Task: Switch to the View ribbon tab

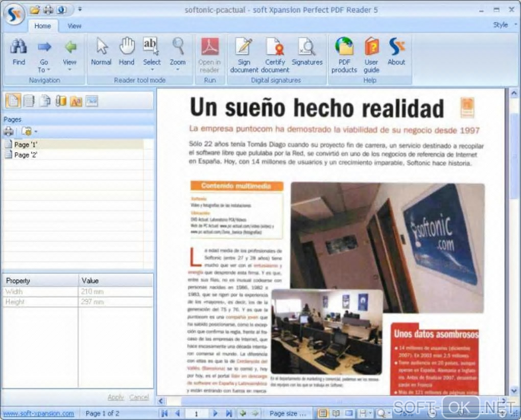Action: point(75,26)
